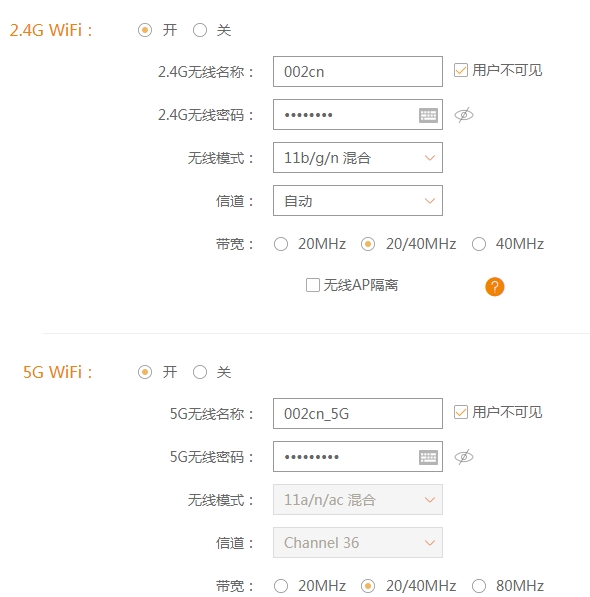
Task: Open virtual keyboard in 2.4G password field
Action: [x=428, y=115]
